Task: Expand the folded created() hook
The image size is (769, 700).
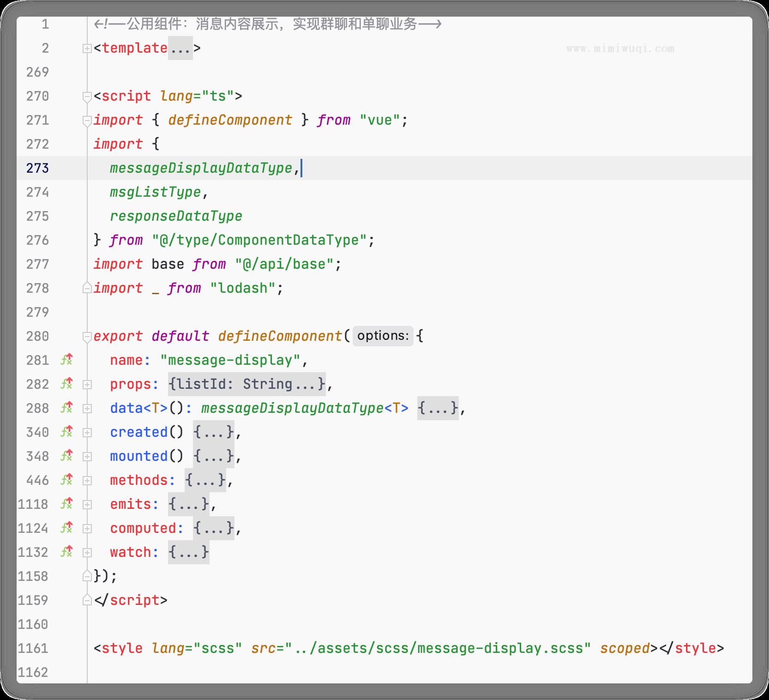Action: pos(87,432)
